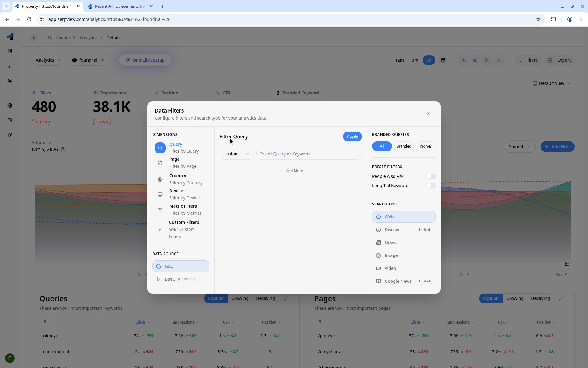
Task: Enable the People Also Ask toggle
Action: pos(431,176)
